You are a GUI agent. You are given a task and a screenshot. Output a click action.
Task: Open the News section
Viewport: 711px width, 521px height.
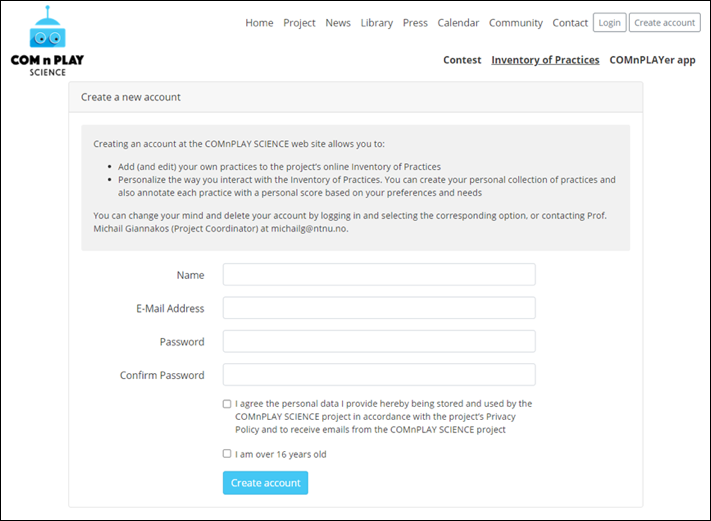338,23
